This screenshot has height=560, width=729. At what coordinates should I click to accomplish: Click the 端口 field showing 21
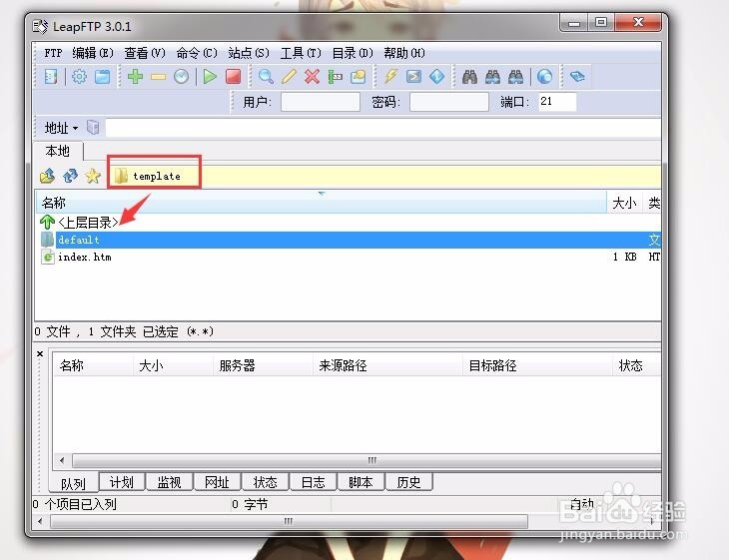(557, 101)
